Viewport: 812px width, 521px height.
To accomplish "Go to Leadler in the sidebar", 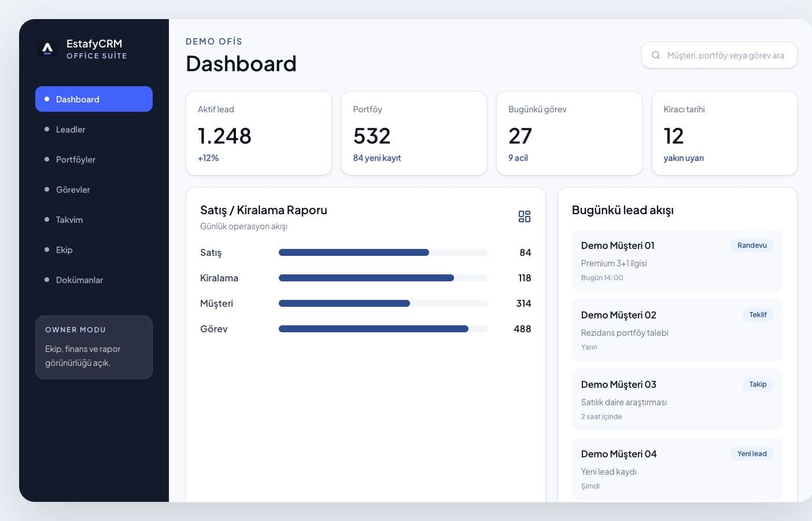I will pyautogui.click(x=94, y=129).
